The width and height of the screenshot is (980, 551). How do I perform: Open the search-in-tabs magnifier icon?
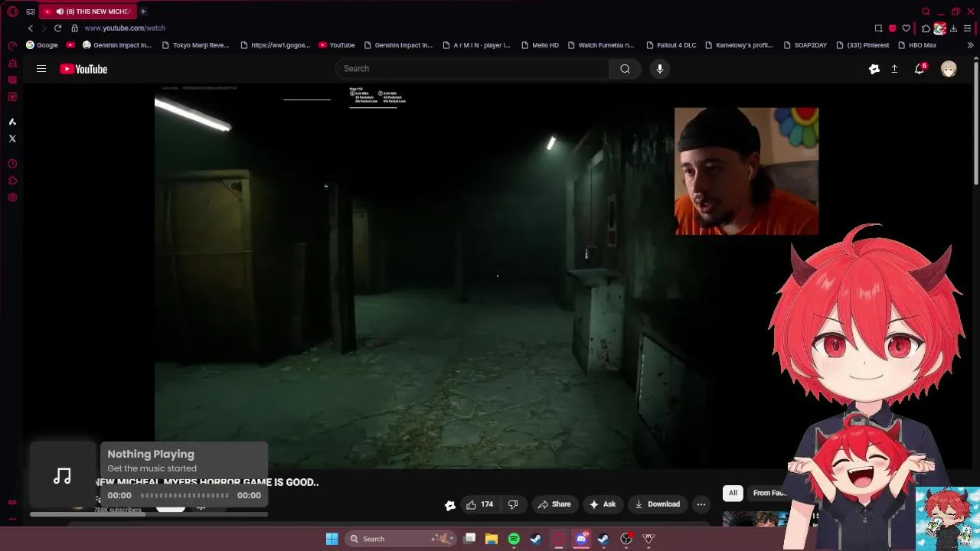(x=926, y=11)
